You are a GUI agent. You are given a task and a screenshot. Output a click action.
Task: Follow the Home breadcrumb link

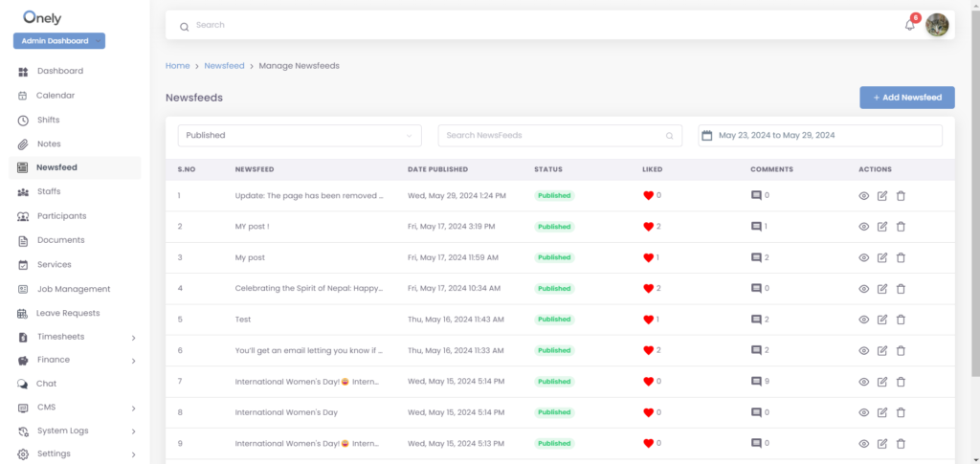pyautogui.click(x=177, y=66)
